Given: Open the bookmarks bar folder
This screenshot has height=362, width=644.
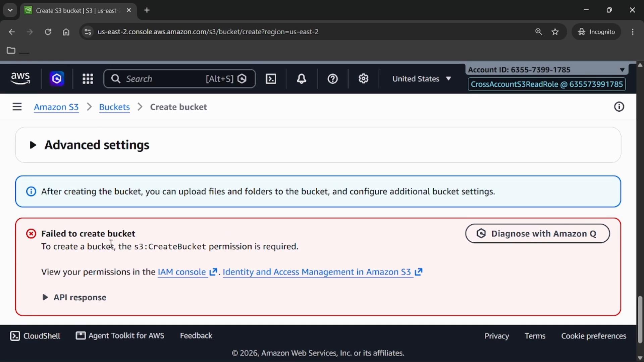Looking at the screenshot, I should 17,51.
